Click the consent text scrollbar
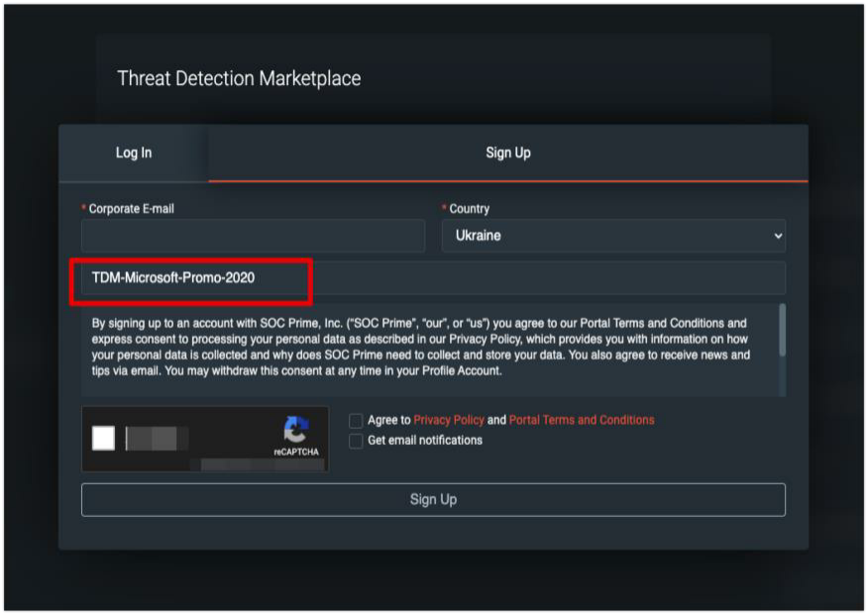Image resolution: width=868 pixels, height=615 pixels. [782, 330]
